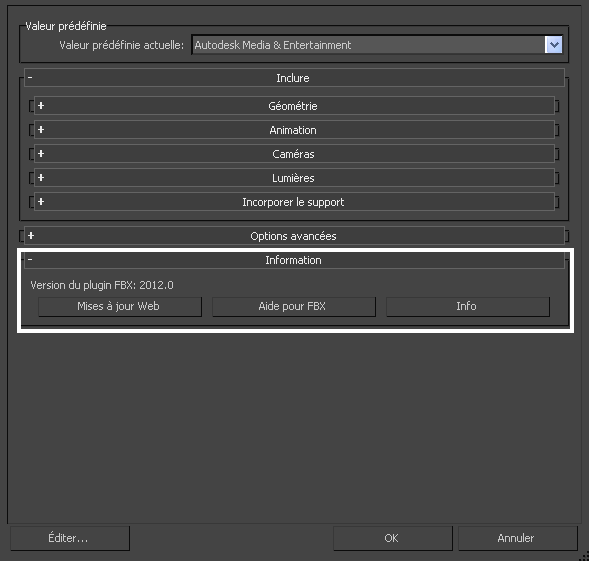
Task: Click the Géométrie rollout title bar
Action: click(294, 106)
